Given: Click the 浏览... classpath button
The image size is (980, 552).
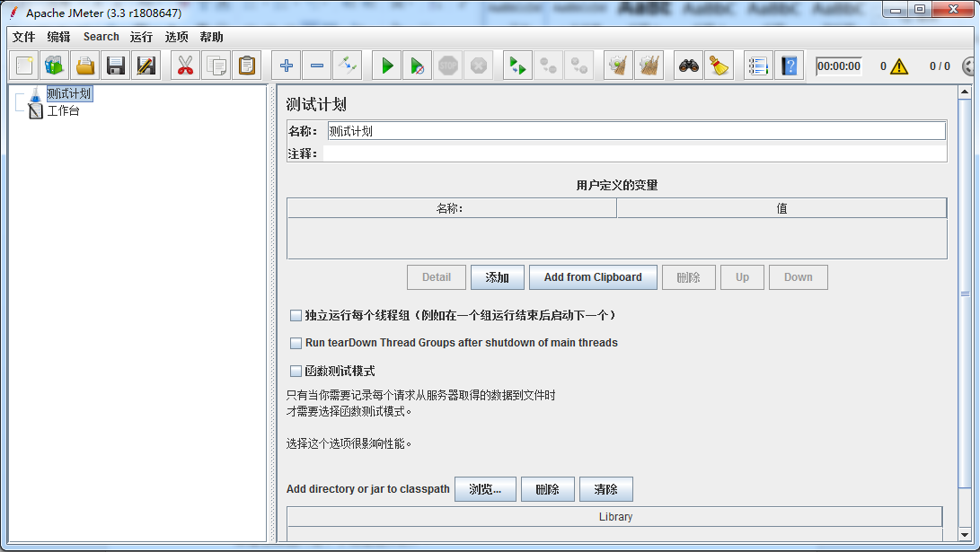Looking at the screenshot, I should coord(486,489).
